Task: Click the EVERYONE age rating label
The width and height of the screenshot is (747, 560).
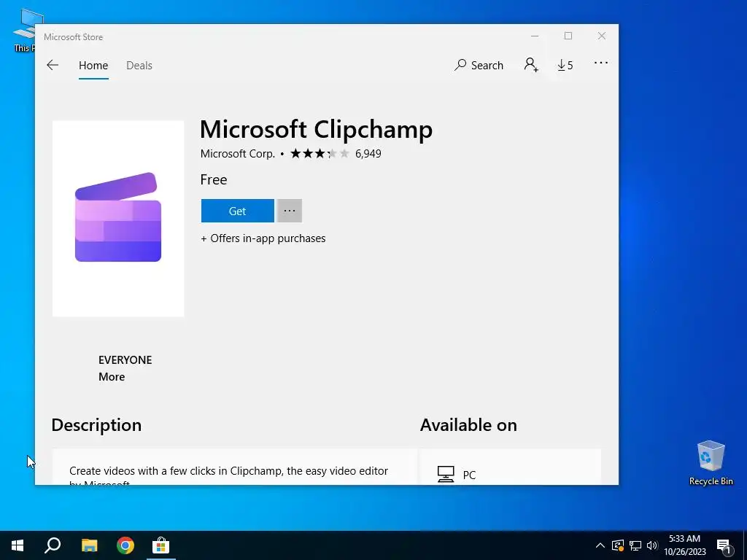Action: pos(125,360)
